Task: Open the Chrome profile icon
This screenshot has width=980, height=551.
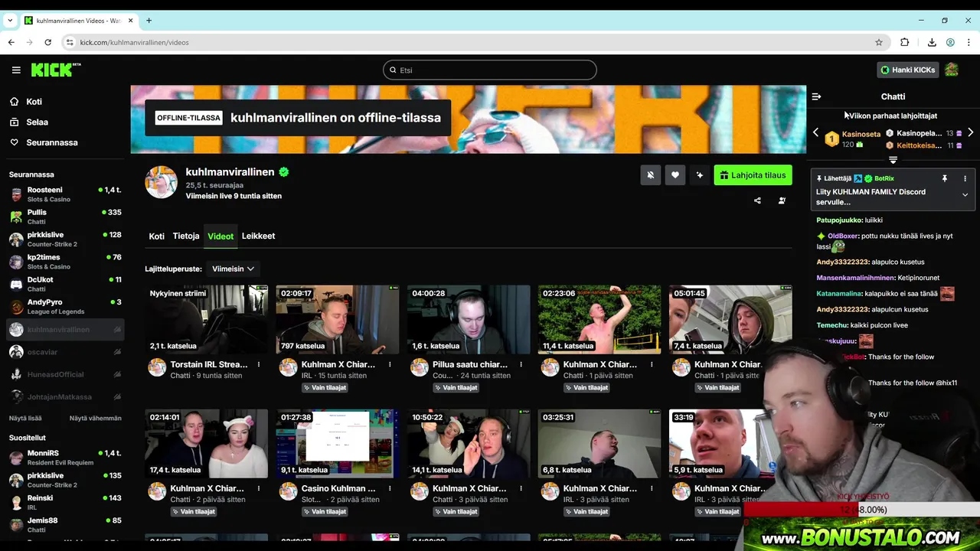Action: click(x=950, y=42)
